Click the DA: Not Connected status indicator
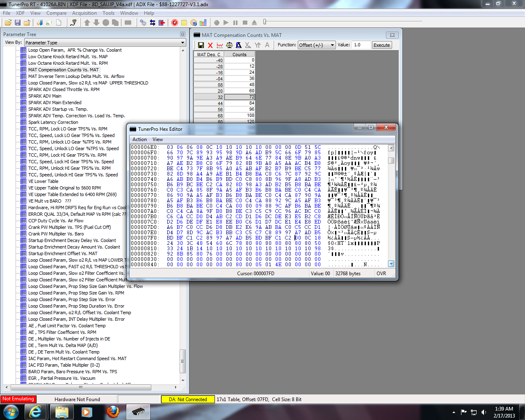 click(188, 399)
